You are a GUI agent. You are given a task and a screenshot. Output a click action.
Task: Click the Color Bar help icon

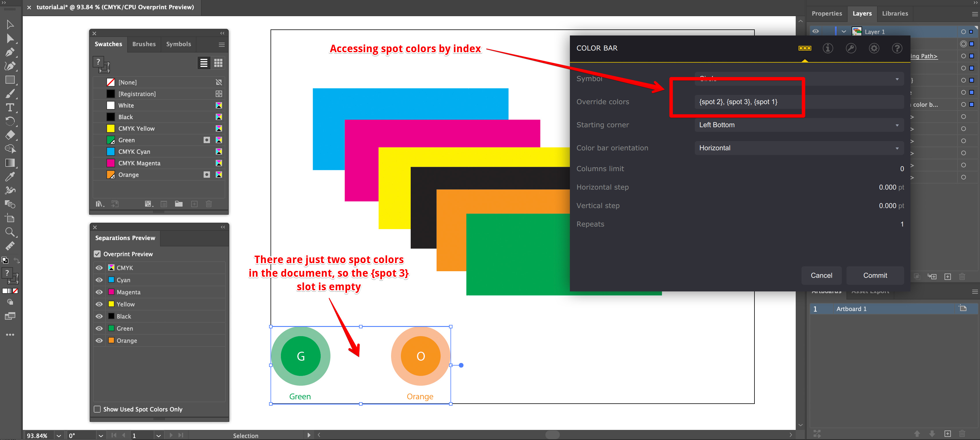897,48
